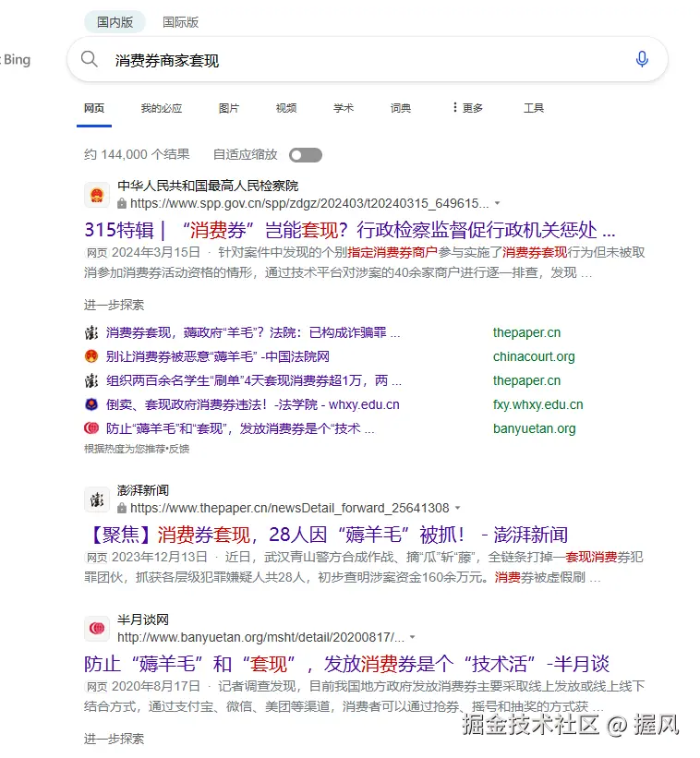Click thepaper.cn beside 法院：已构成诈骗罪
The height and width of the screenshot is (758, 700).
(526, 332)
